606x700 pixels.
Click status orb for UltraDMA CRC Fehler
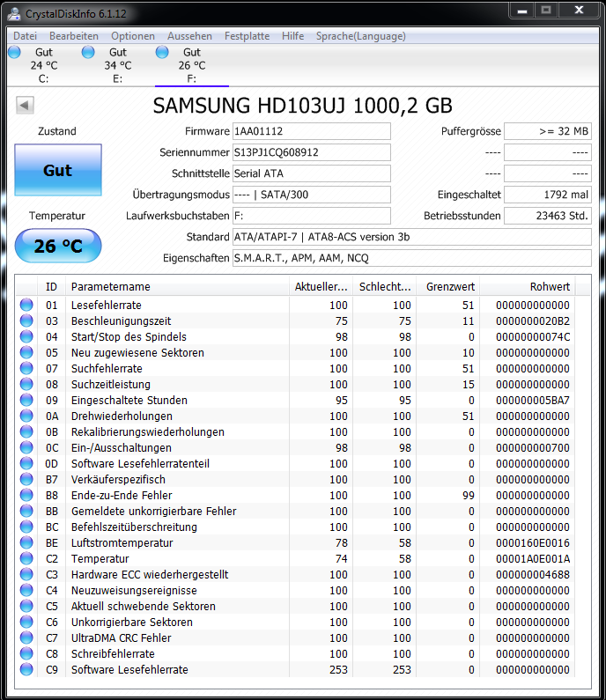[x=26, y=637]
